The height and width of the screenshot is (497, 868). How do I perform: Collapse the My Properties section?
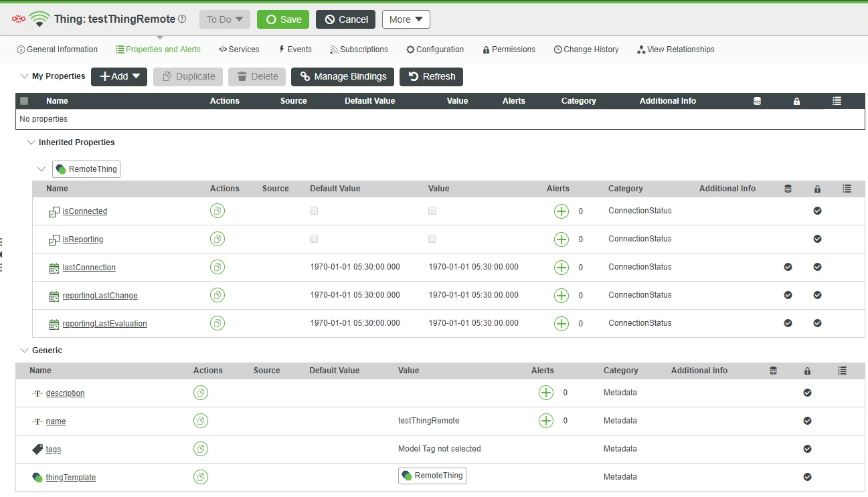click(x=25, y=76)
